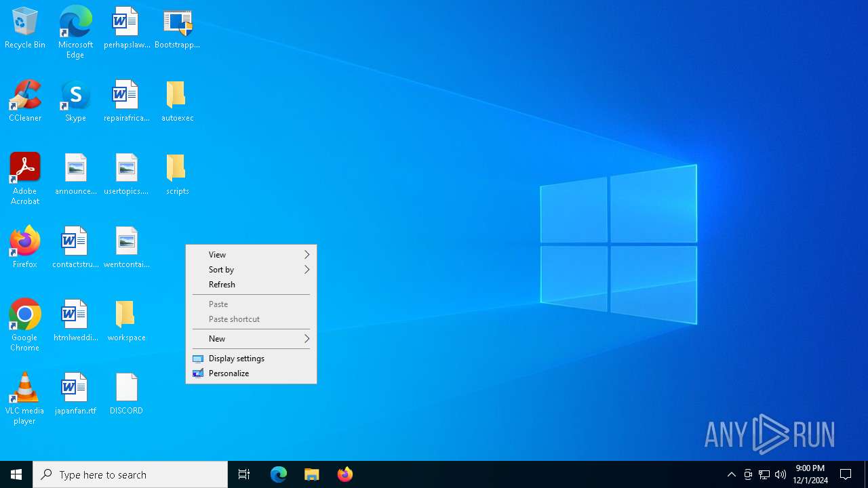Open File Explorer from the taskbar
The height and width of the screenshot is (488, 868).
click(312, 474)
